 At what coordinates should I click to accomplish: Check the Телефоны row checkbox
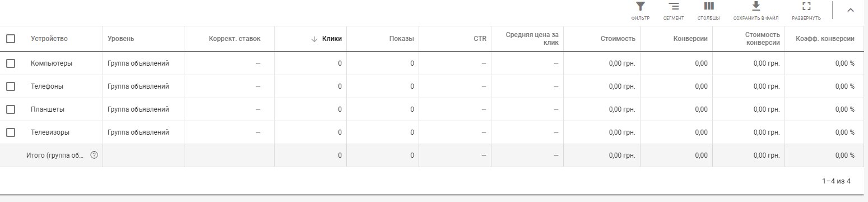(x=11, y=86)
